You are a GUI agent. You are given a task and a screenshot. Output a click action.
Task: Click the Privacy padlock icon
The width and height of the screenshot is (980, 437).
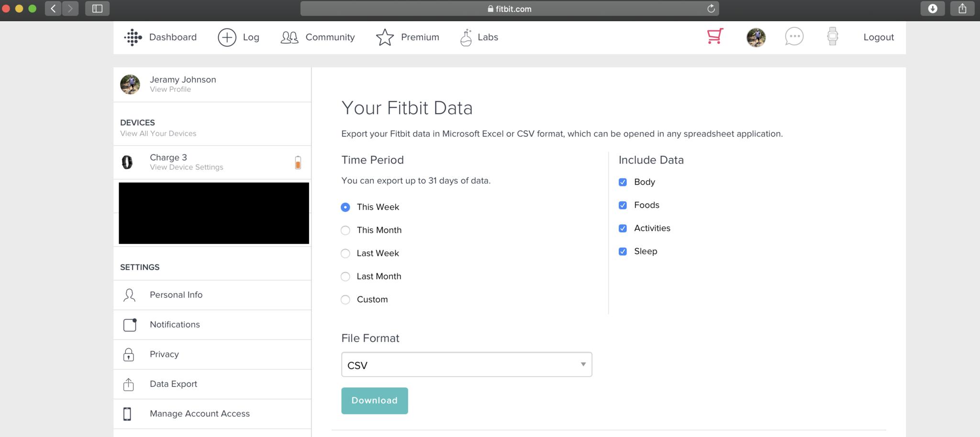tap(129, 354)
